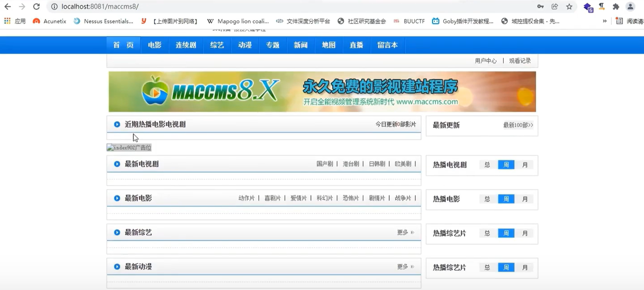Select the 地图 navigation tab
This screenshot has height=290, width=644.
coord(329,45)
